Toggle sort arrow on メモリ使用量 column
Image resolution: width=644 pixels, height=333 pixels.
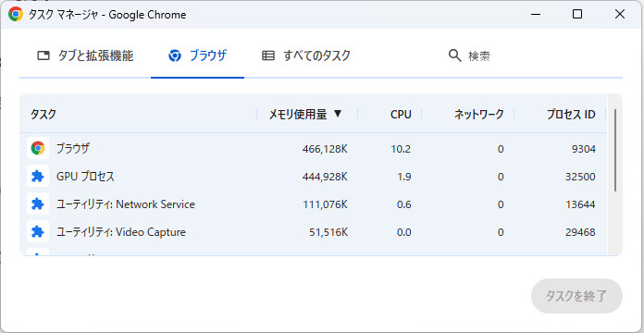pos(338,114)
